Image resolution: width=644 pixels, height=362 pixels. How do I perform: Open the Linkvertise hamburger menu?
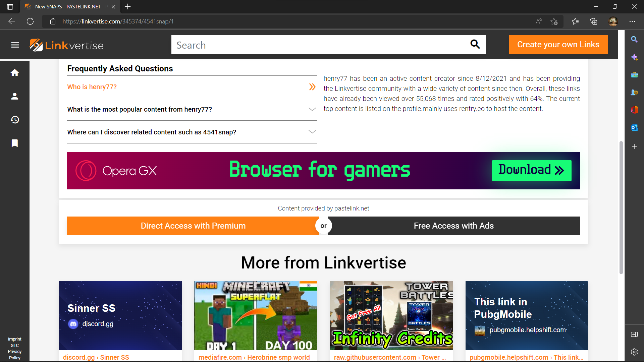(x=15, y=45)
